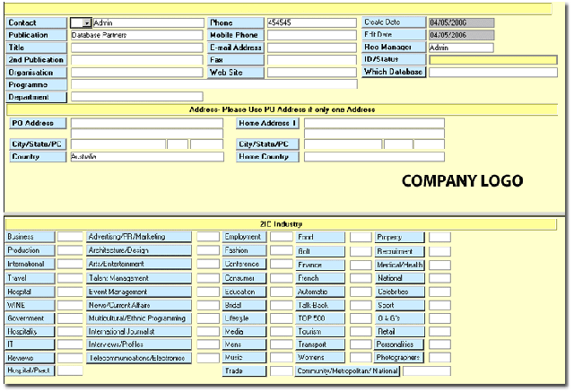574x392 pixels.
Task: Click the Which Database input field
Action: [492, 72]
